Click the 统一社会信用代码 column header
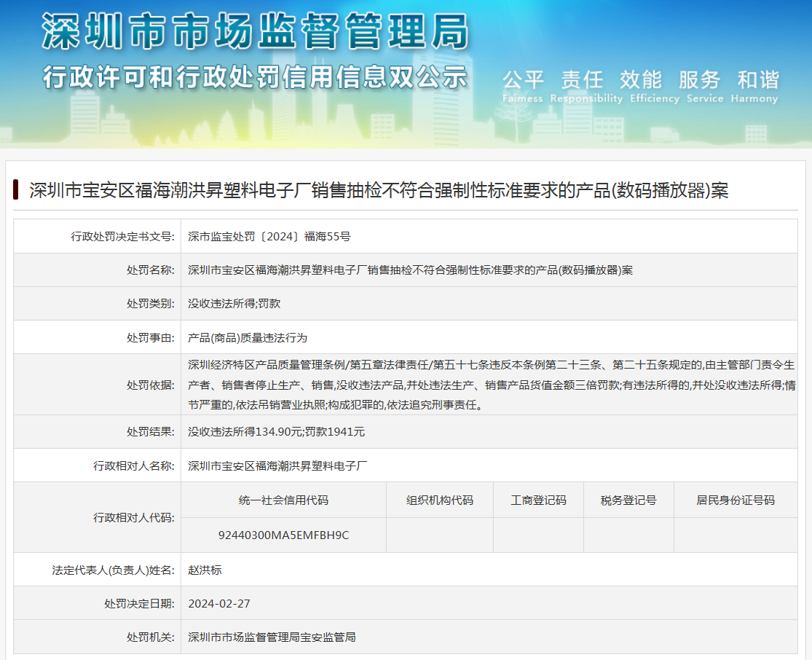 coord(284,500)
